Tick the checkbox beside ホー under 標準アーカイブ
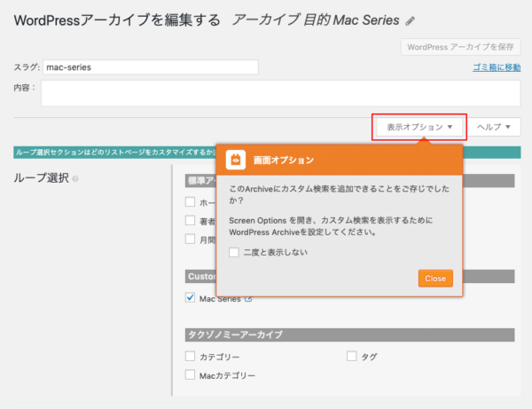 point(190,202)
